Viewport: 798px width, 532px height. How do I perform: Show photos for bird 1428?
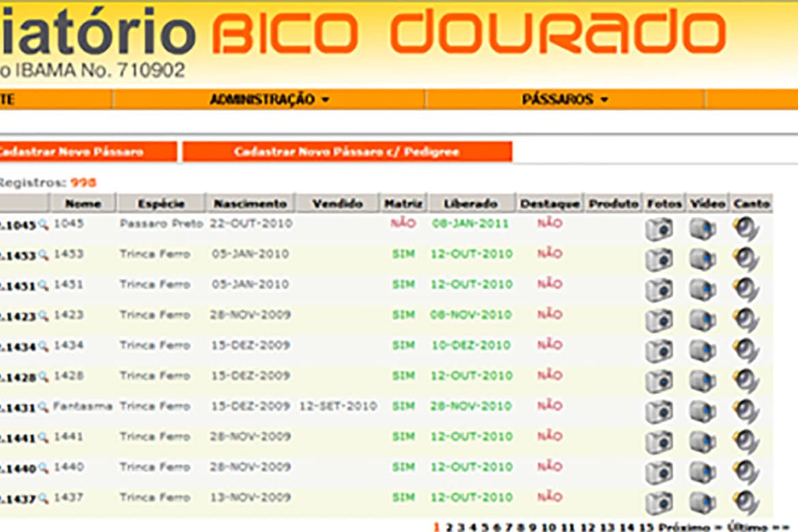point(659,382)
